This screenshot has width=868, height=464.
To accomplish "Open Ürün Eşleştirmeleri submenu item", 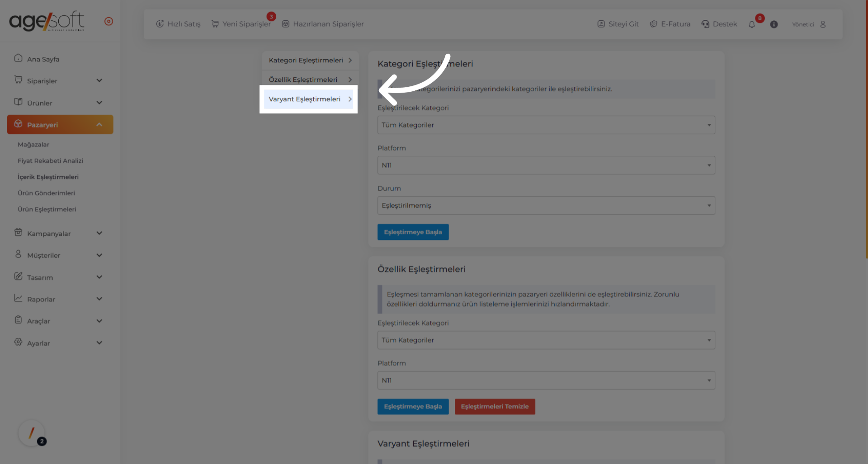I will tap(47, 209).
